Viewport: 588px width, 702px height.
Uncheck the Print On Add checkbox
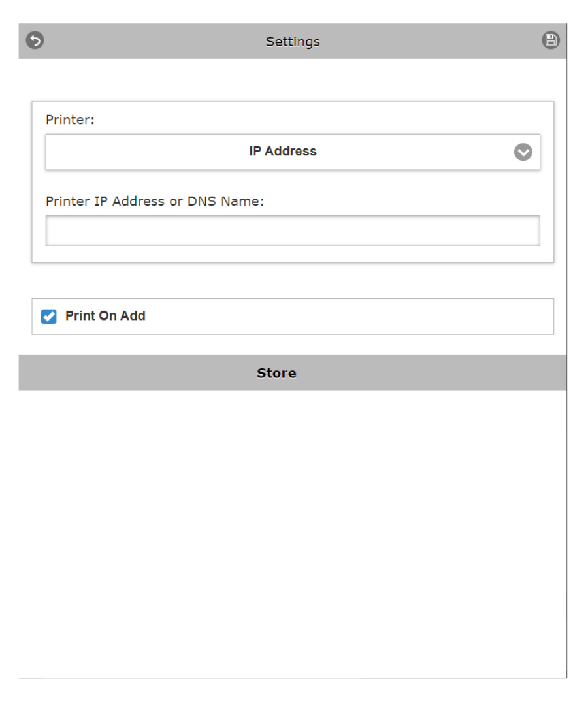tap(49, 316)
